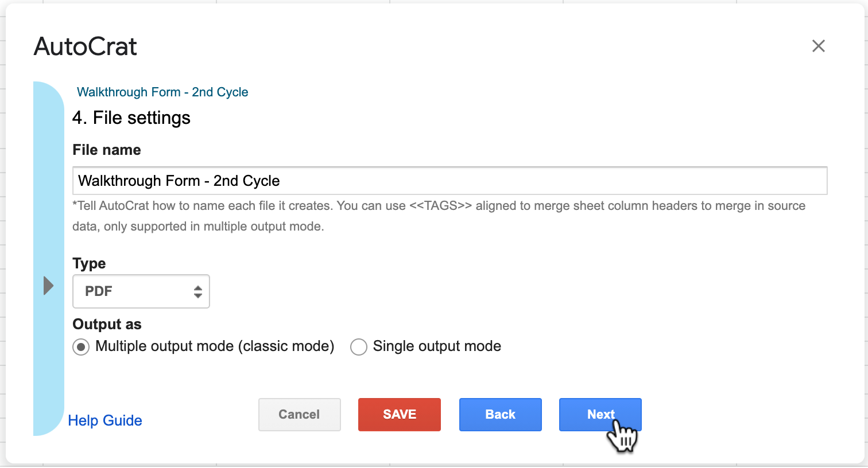Open the Walkthrough Form - 2nd Cycle link
868x468 pixels.
tap(162, 92)
